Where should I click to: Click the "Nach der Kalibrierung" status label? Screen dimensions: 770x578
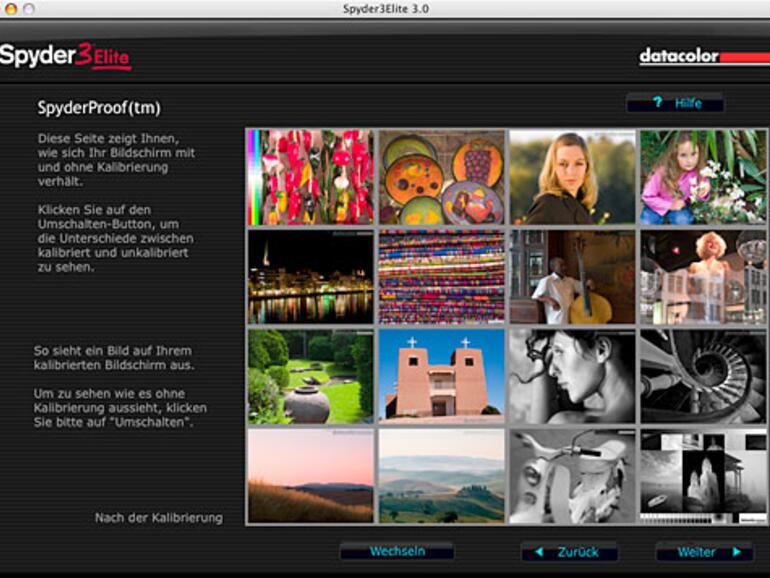pyautogui.click(x=159, y=518)
